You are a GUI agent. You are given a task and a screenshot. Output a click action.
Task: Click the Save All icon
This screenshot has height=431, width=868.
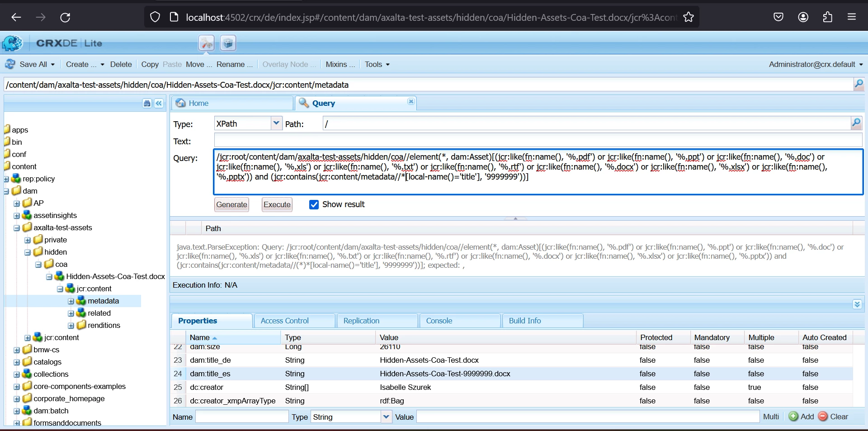pos(9,64)
